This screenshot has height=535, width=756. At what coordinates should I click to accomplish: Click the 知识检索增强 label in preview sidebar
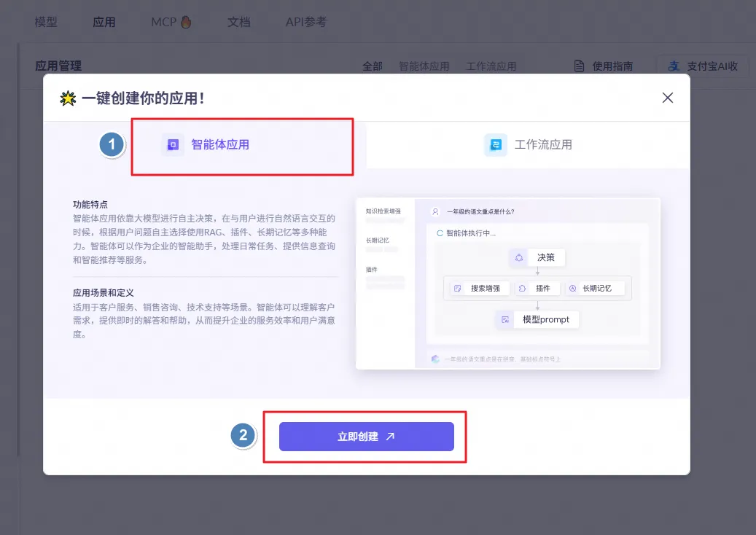click(383, 211)
